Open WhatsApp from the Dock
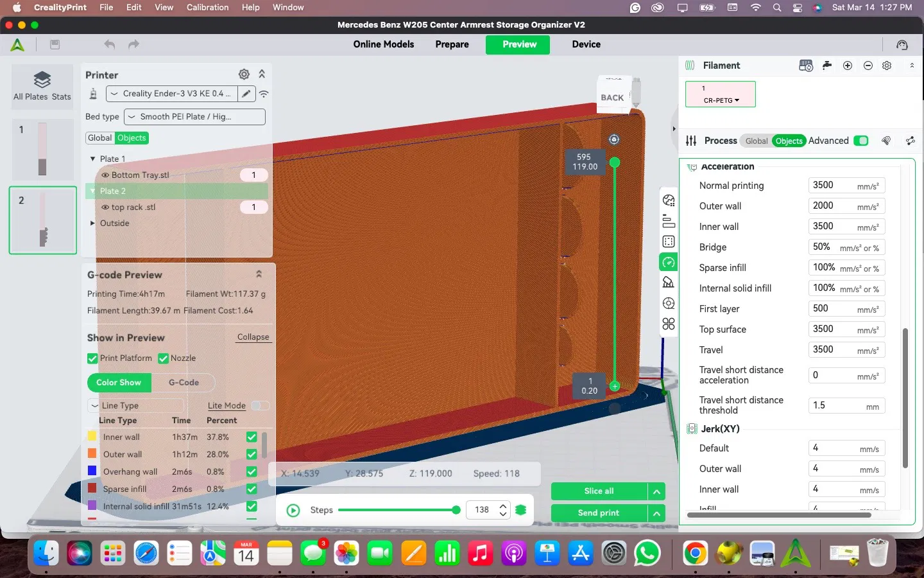The width and height of the screenshot is (924, 578). (647, 553)
